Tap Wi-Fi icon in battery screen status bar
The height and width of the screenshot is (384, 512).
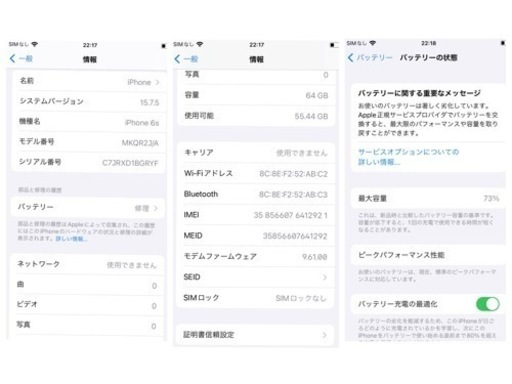(x=373, y=43)
